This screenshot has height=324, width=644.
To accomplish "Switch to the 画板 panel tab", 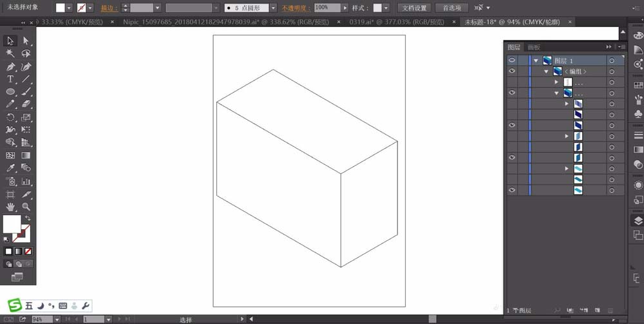I will coord(534,47).
